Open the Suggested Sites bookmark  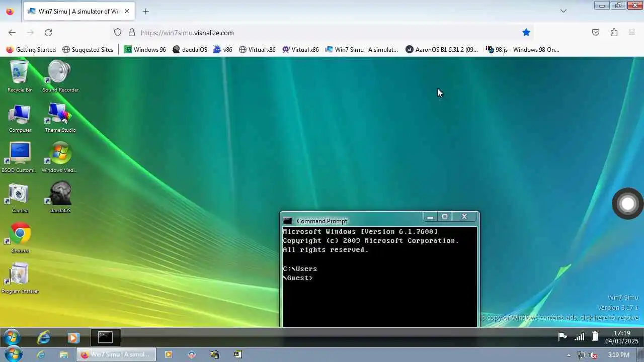coord(88,49)
